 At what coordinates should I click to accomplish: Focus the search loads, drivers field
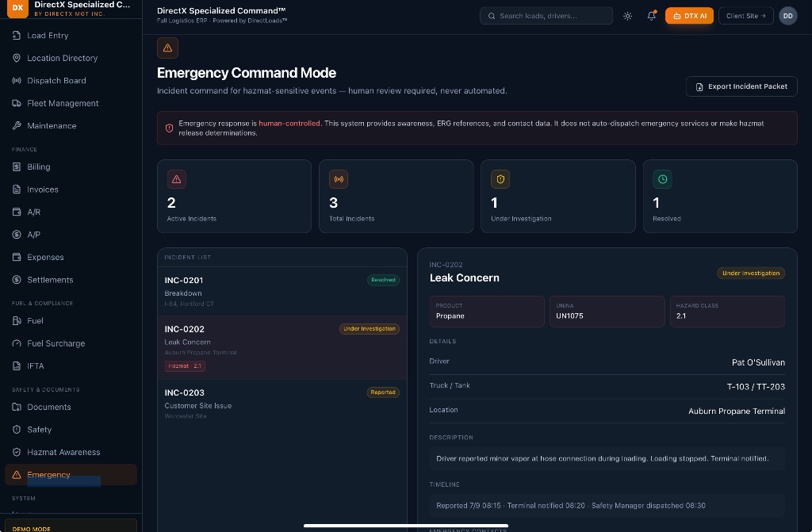click(546, 16)
